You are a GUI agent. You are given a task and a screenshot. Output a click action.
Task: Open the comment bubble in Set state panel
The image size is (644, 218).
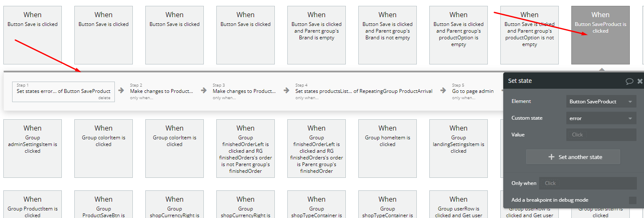point(629,81)
